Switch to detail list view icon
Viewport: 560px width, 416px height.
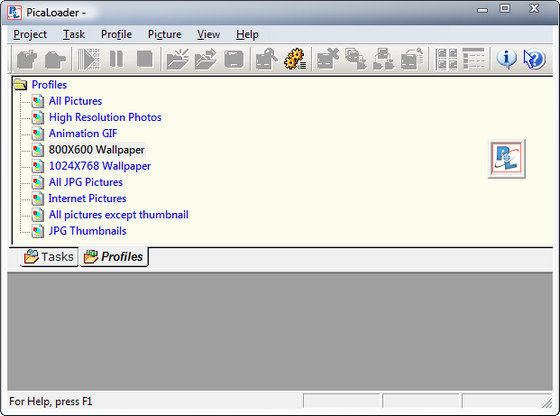[x=474, y=59]
